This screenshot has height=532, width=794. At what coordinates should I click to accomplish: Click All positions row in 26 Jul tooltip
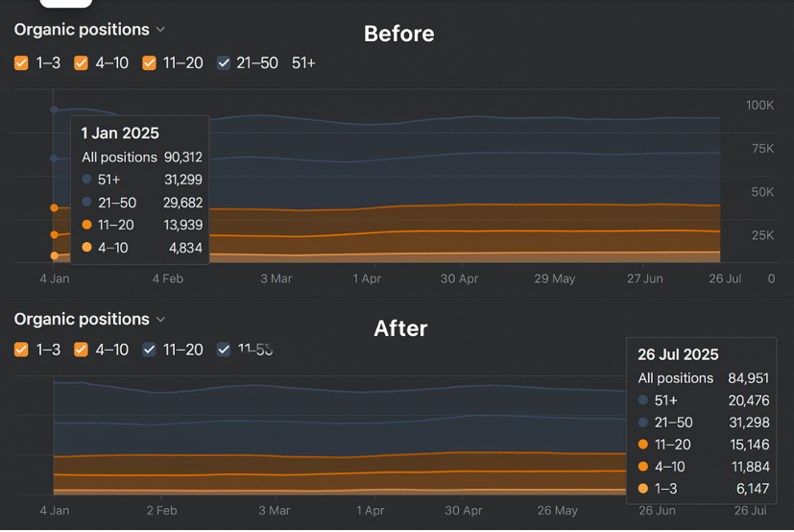[x=703, y=378]
